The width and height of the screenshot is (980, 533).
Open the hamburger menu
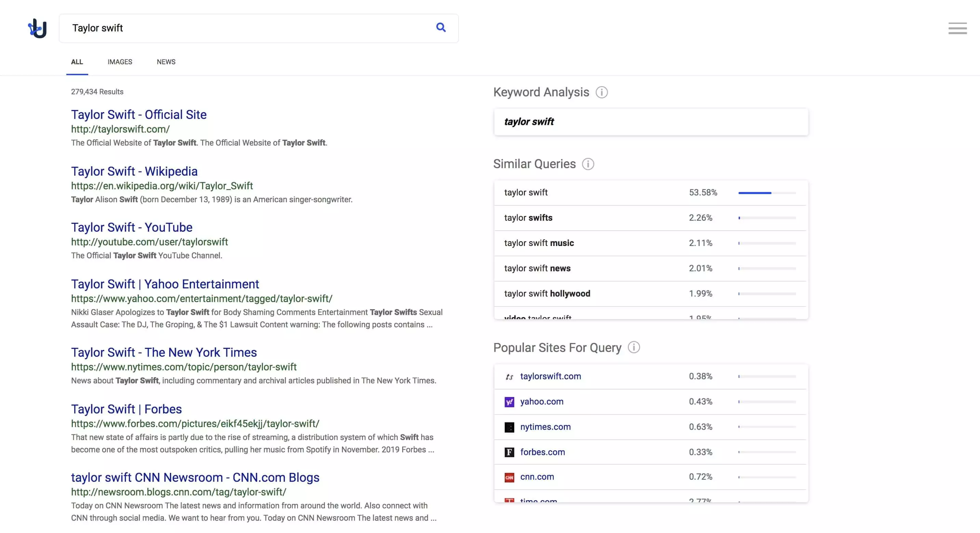point(957,28)
